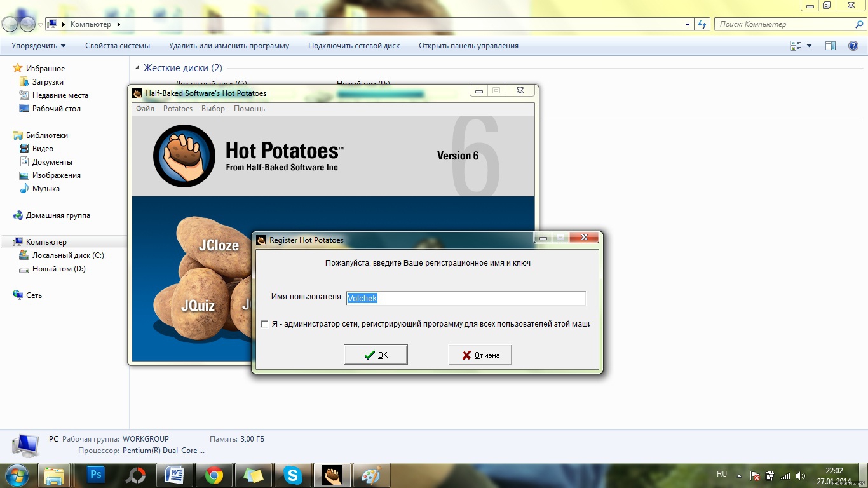Open Недавние места in the navigation pane
868x488 pixels.
point(60,95)
